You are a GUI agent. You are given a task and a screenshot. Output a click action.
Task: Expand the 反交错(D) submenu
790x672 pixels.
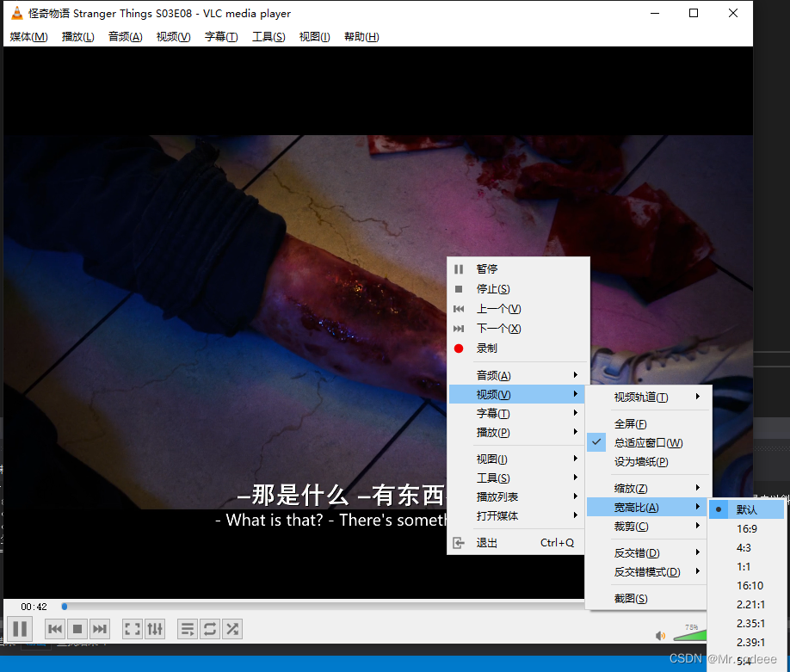click(648, 553)
